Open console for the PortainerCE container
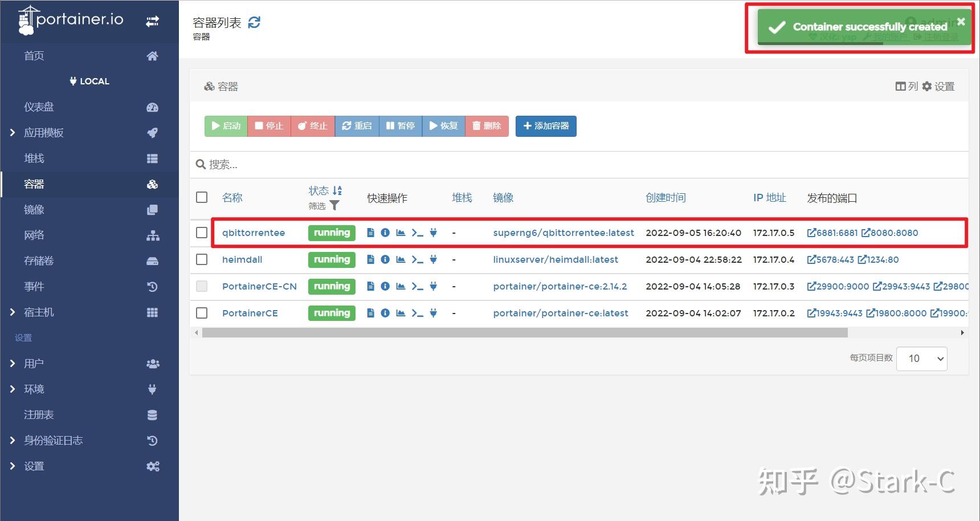 click(x=417, y=313)
